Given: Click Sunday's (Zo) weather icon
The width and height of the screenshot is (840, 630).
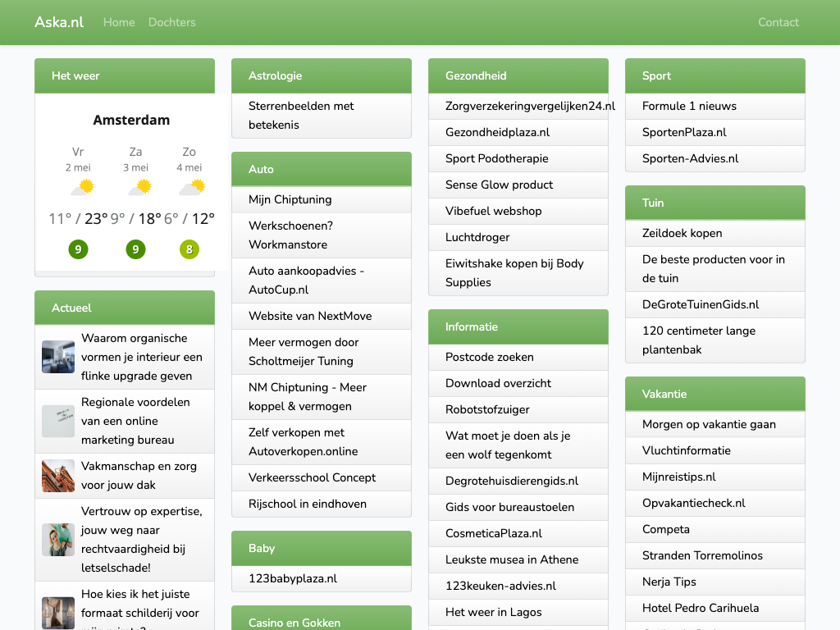Looking at the screenshot, I should [192, 188].
